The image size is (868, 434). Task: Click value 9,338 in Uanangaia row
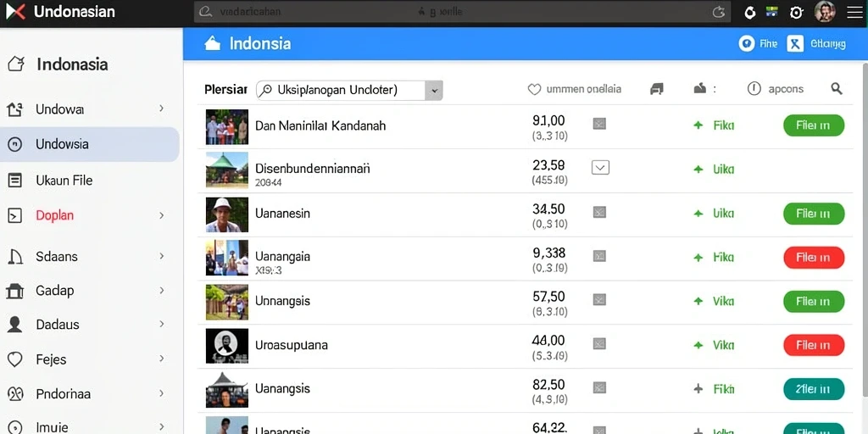coord(548,253)
